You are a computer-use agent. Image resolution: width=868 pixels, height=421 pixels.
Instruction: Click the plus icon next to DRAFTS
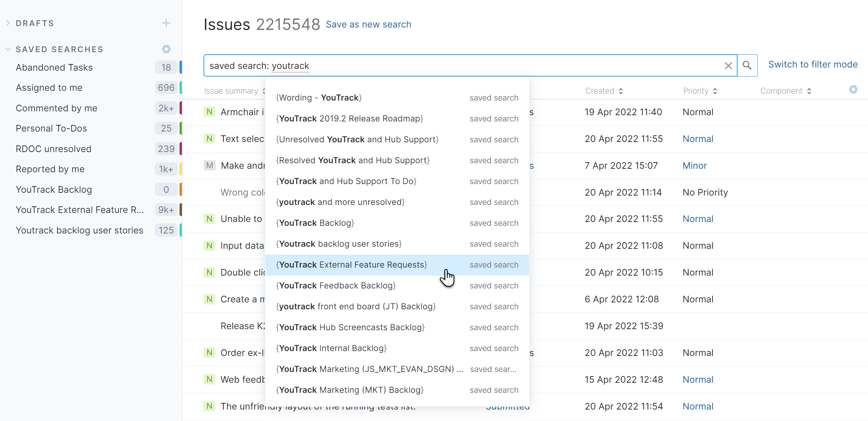point(166,23)
